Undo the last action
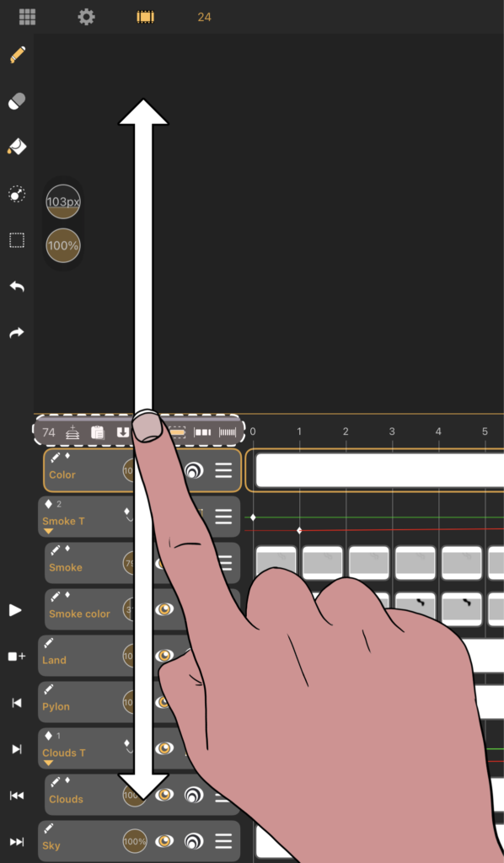 (x=17, y=287)
